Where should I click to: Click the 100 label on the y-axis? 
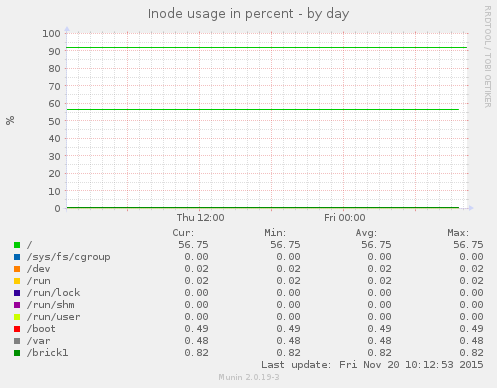pos(51,33)
